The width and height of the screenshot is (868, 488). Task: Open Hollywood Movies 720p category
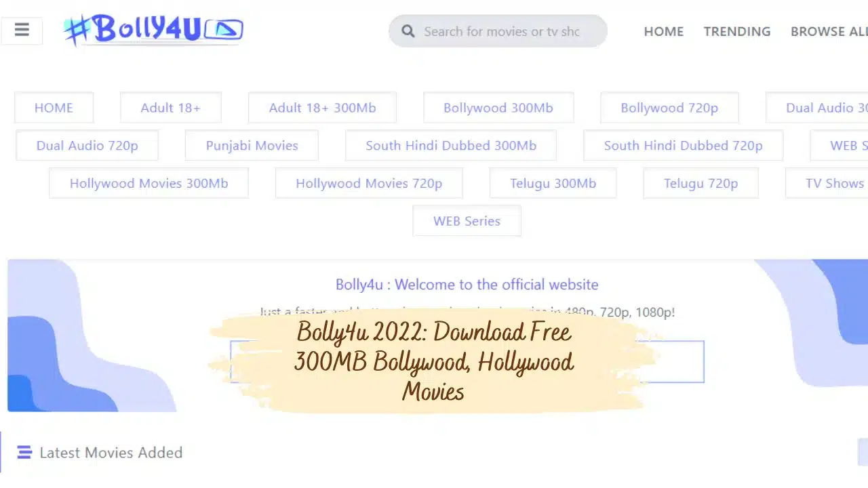click(369, 183)
